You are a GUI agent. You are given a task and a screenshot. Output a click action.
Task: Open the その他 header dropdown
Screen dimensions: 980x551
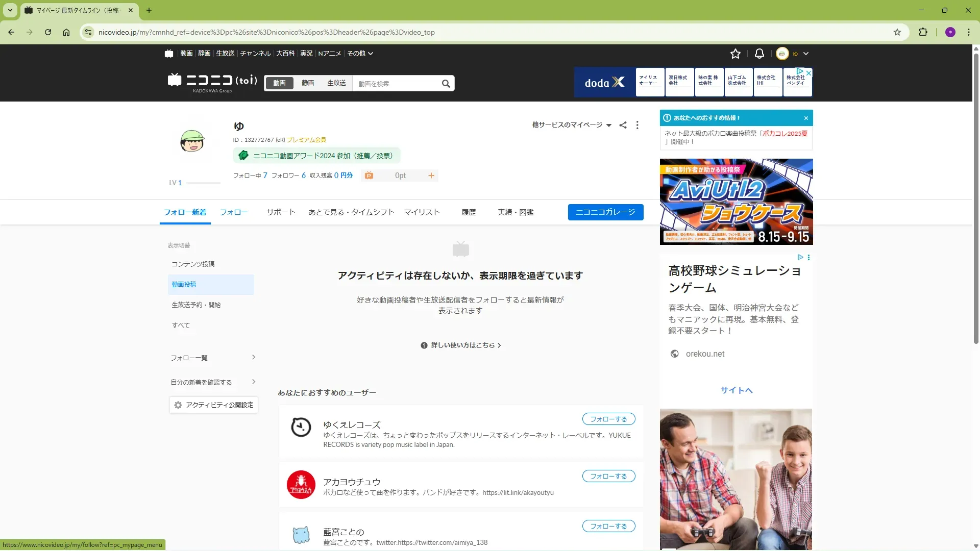[360, 54]
